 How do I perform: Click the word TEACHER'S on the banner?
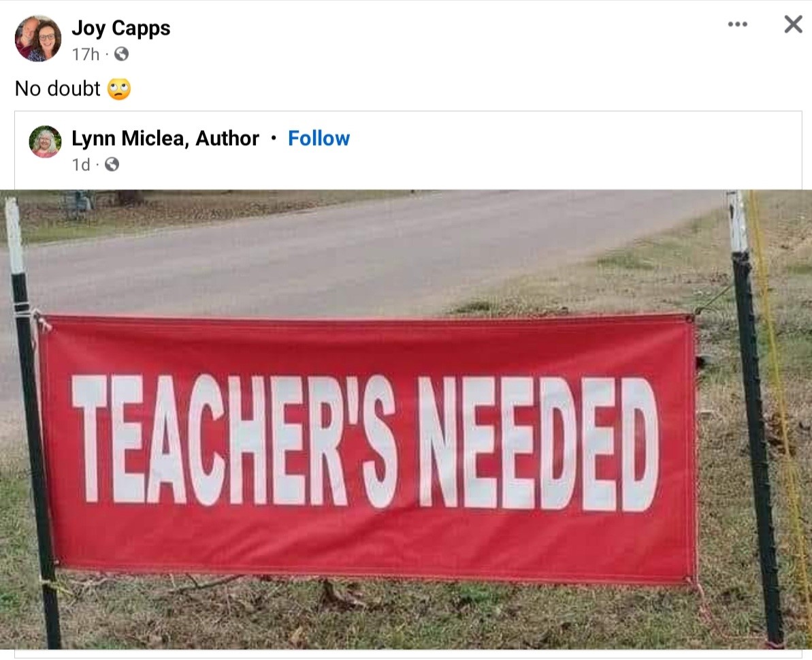click(x=235, y=441)
